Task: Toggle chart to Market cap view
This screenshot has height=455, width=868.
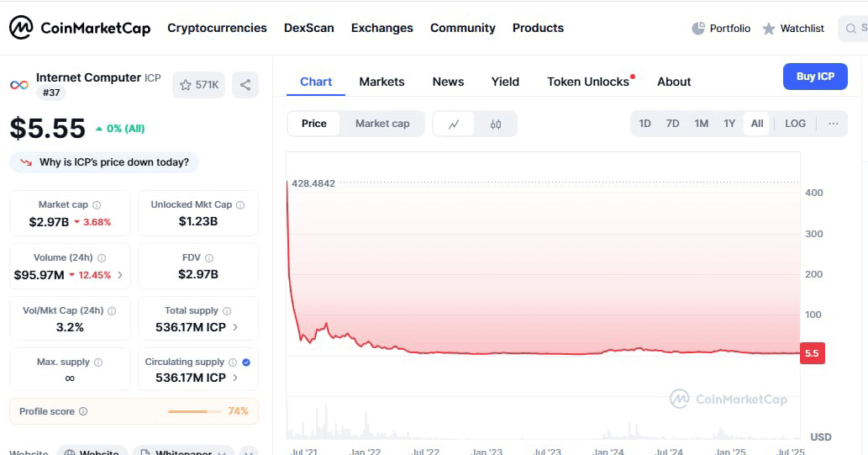Action: pyautogui.click(x=382, y=124)
